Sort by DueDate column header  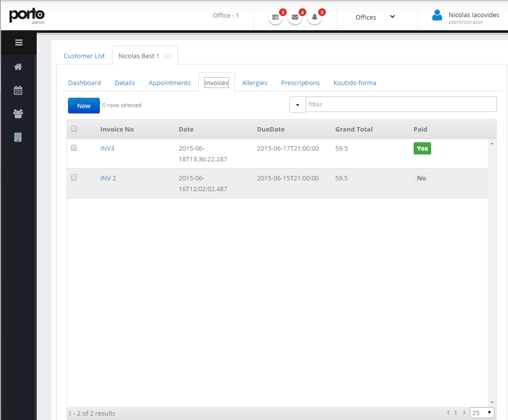click(271, 129)
